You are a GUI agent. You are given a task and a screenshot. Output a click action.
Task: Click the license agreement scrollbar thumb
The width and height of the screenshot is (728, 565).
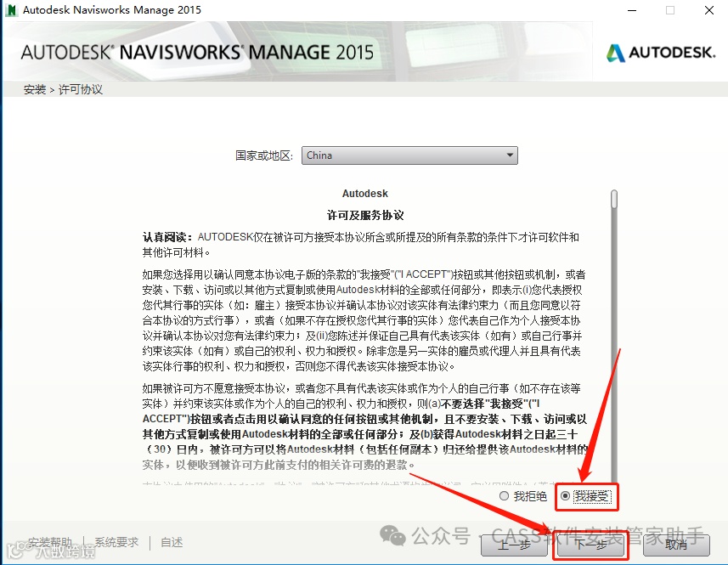tap(614, 199)
